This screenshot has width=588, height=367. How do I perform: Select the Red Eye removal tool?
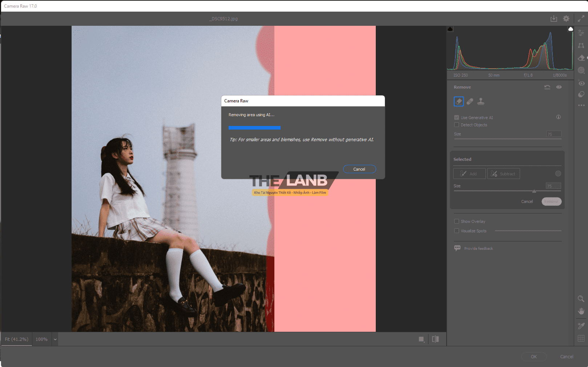pos(581,83)
